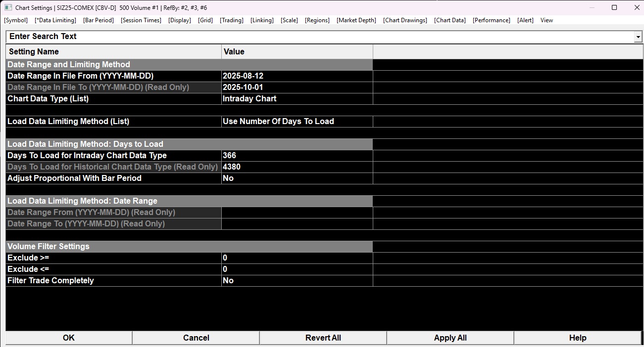Viewport: 644px width, 347px height.
Task: Go to the [Session Times] tab
Action: (x=141, y=20)
